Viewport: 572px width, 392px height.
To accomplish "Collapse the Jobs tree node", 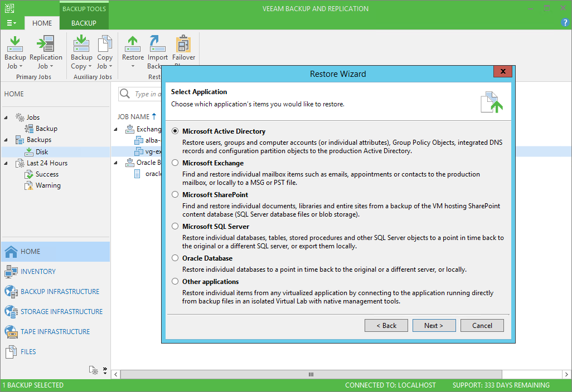I will 6,117.
